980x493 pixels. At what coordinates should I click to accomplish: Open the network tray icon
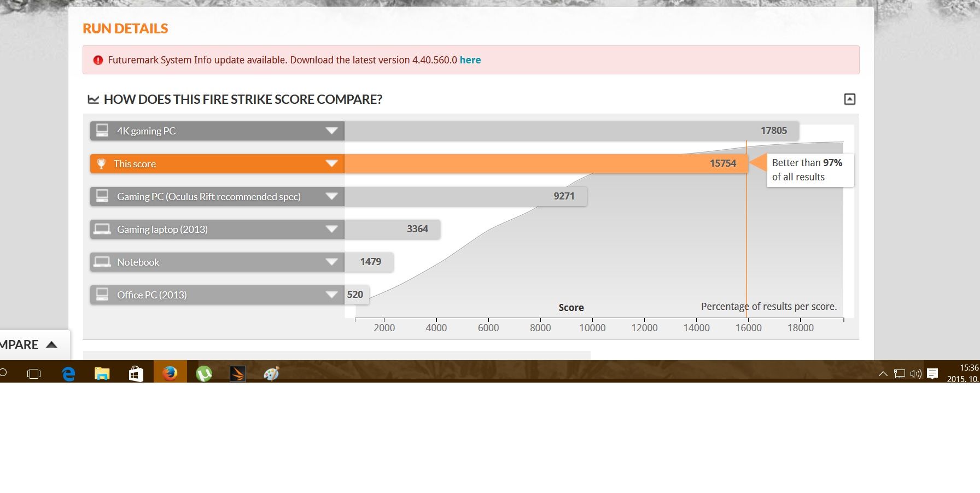pos(900,374)
